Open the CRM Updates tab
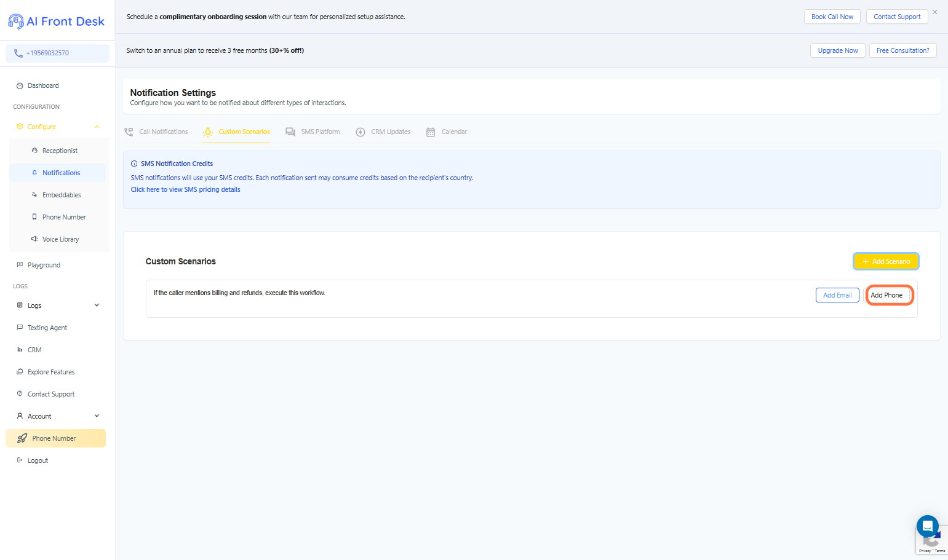948x560 pixels. [x=383, y=132]
